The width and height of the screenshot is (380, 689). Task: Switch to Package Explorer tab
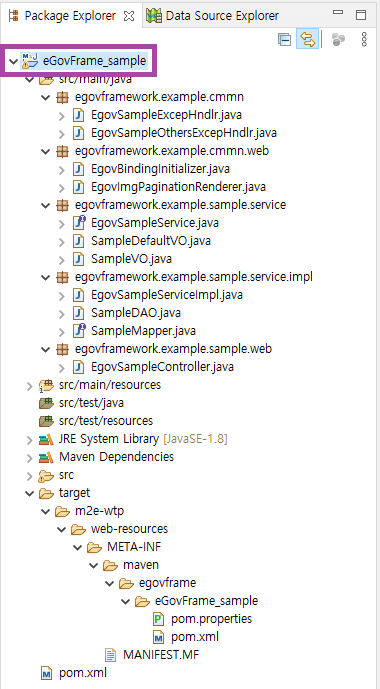pyautogui.click(x=70, y=16)
